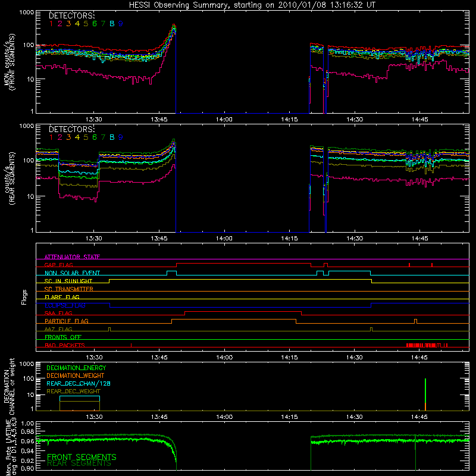Click the ECLIPSE_FLAG label
Image resolution: width=476 pixels, height=476 pixels.
65,305
